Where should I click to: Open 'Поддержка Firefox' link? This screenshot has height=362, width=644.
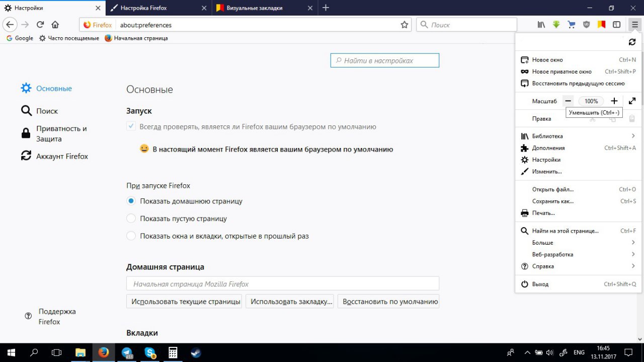[x=51, y=317]
